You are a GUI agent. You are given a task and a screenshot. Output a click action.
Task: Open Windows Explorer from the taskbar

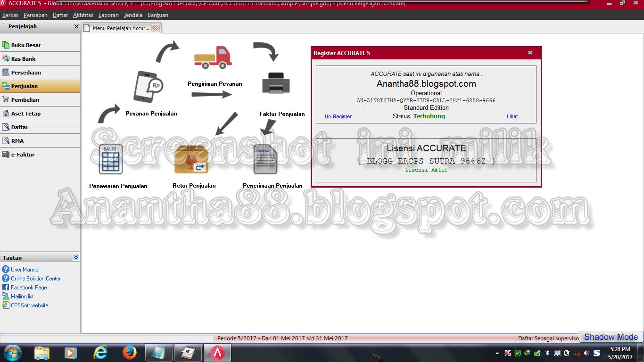pyautogui.click(x=42, y=353)
